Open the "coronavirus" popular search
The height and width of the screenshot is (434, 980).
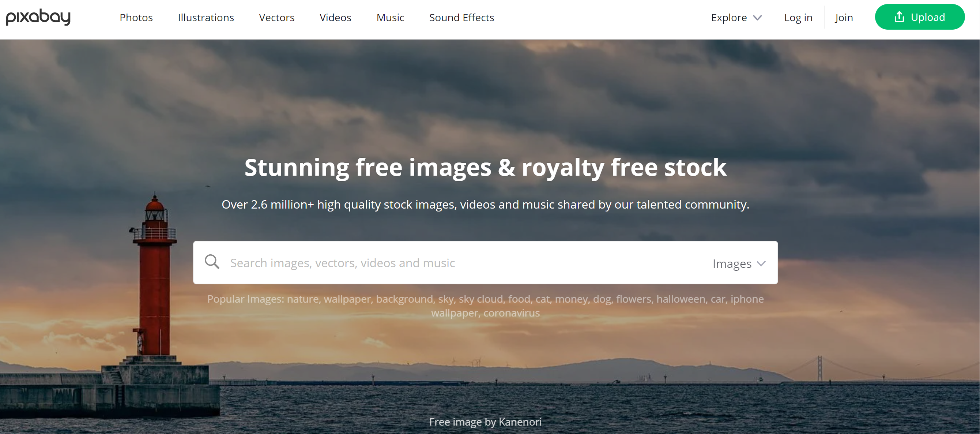[x=511, y=313]
